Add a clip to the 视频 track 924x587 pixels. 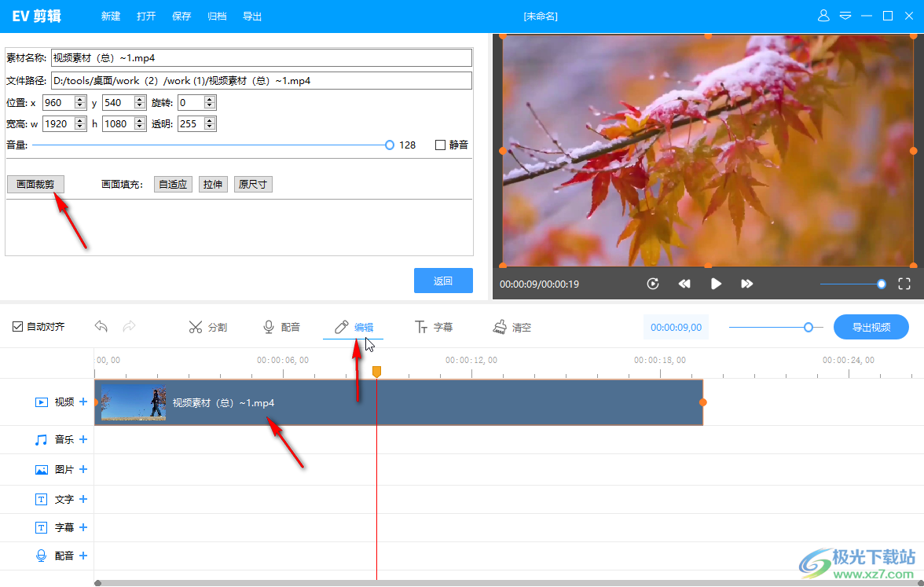tap(83, 402)
